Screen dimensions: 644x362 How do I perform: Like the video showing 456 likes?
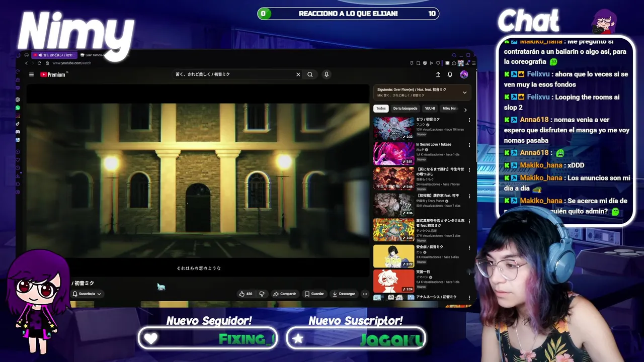pyautogui.click(x=246, y=294)
